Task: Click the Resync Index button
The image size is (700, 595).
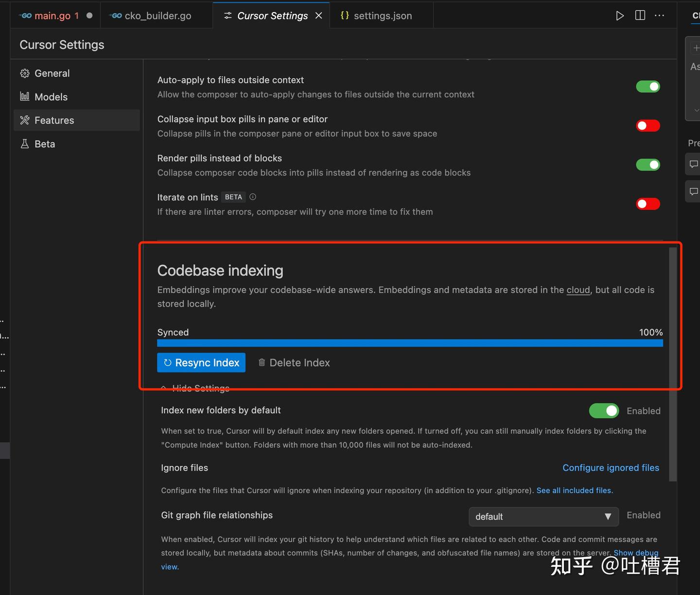Action: coord(201,362)
